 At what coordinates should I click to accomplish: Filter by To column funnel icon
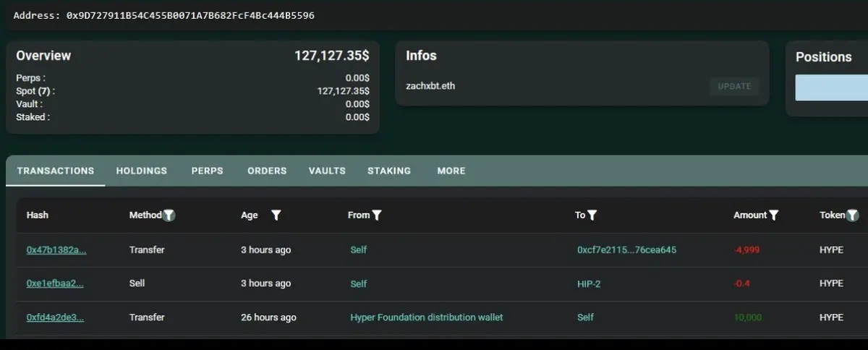[x=592, y=215]
